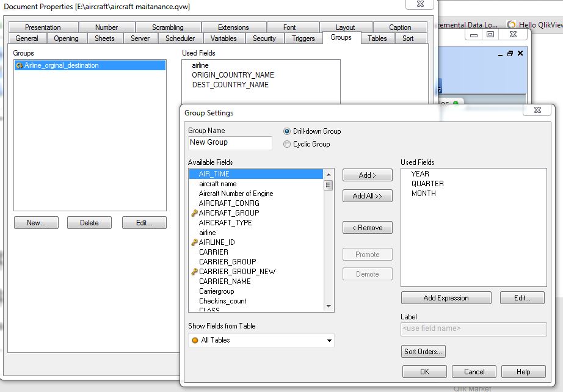Click the key icon beside CARRIER_GROUP_NEW
This screenshot has width=563, height=392.
(194, 272)
